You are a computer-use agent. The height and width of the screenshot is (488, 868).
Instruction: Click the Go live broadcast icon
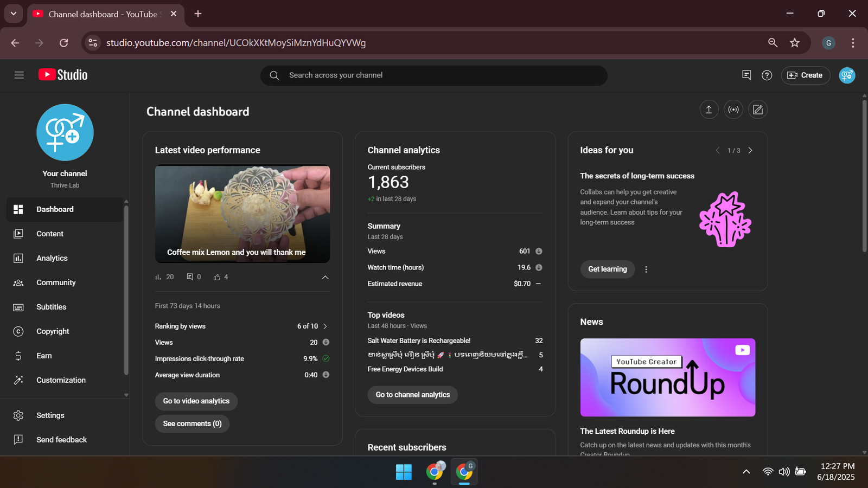pos(733,110)
